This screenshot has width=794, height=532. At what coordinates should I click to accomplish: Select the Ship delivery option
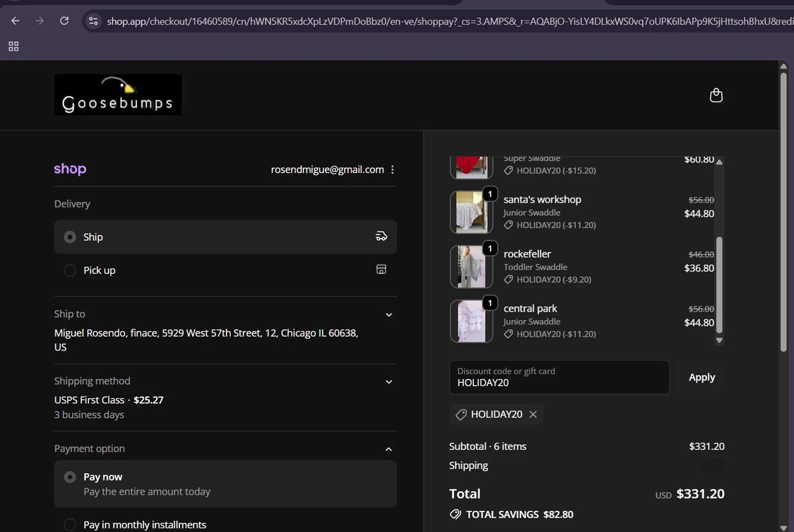tap(225, 237)
